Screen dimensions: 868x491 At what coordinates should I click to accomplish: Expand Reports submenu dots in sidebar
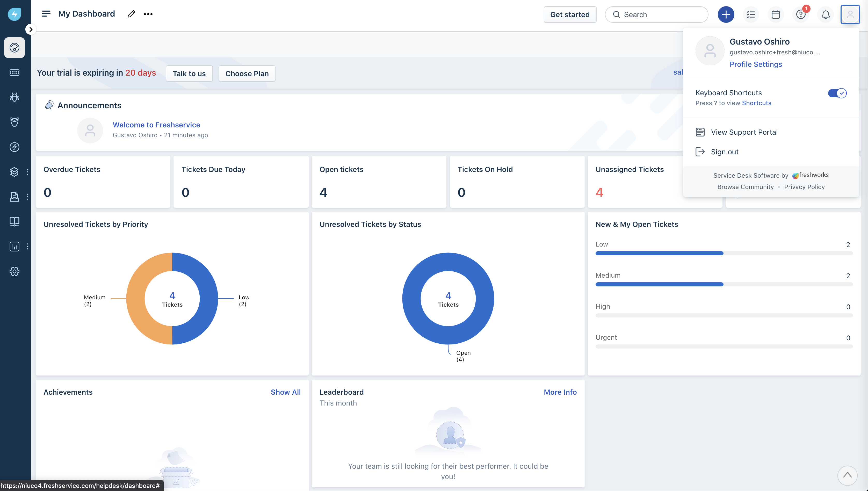(x=28, y=247)
